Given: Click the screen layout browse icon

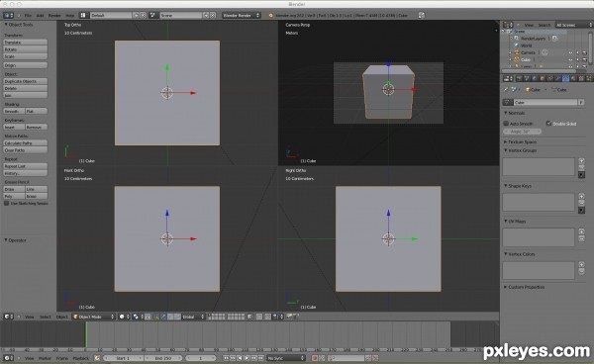Looking at the screenshot, I should [x=83, y=15].
